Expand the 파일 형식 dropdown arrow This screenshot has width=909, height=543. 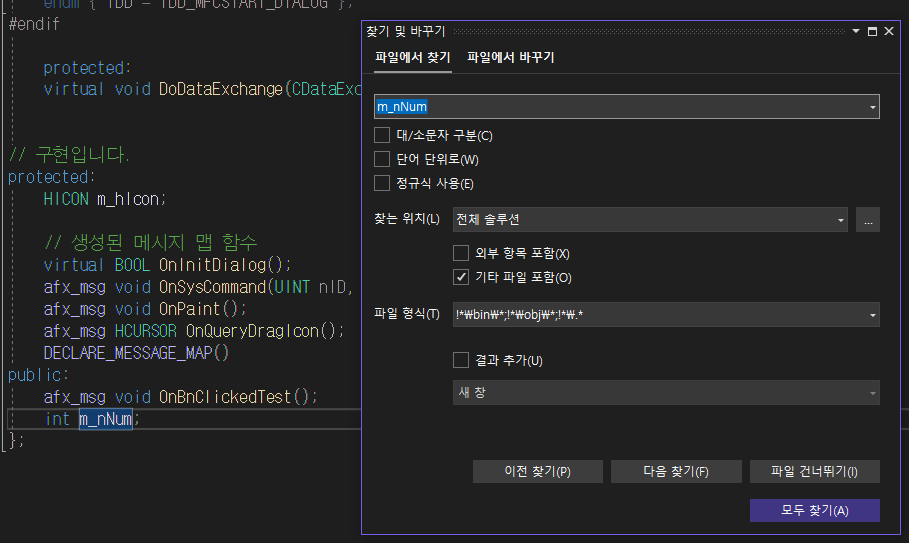[x=872, y=315]
